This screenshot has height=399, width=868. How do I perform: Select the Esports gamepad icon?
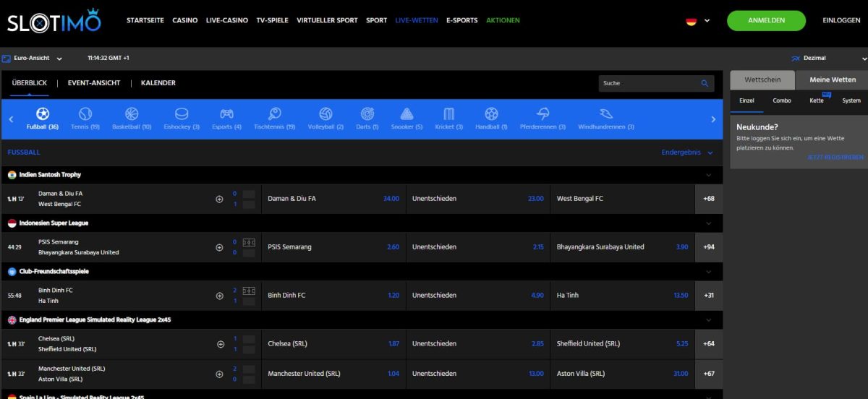tap(226, 114)
